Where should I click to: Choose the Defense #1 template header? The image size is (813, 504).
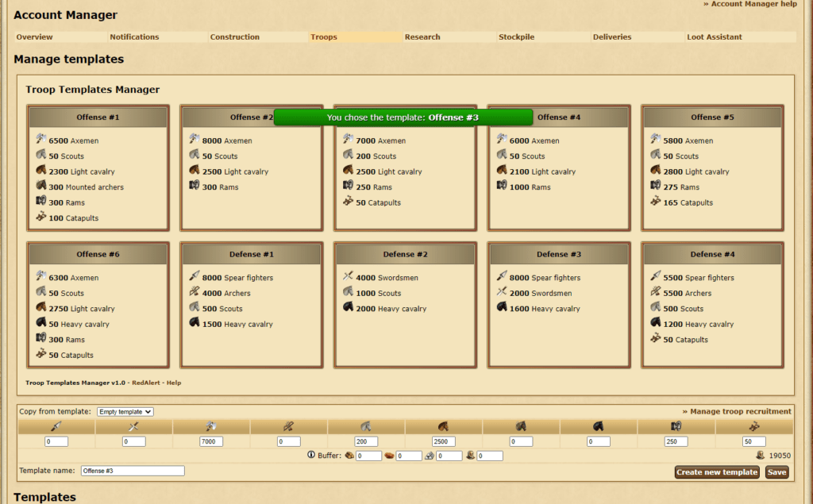(252, 254)
